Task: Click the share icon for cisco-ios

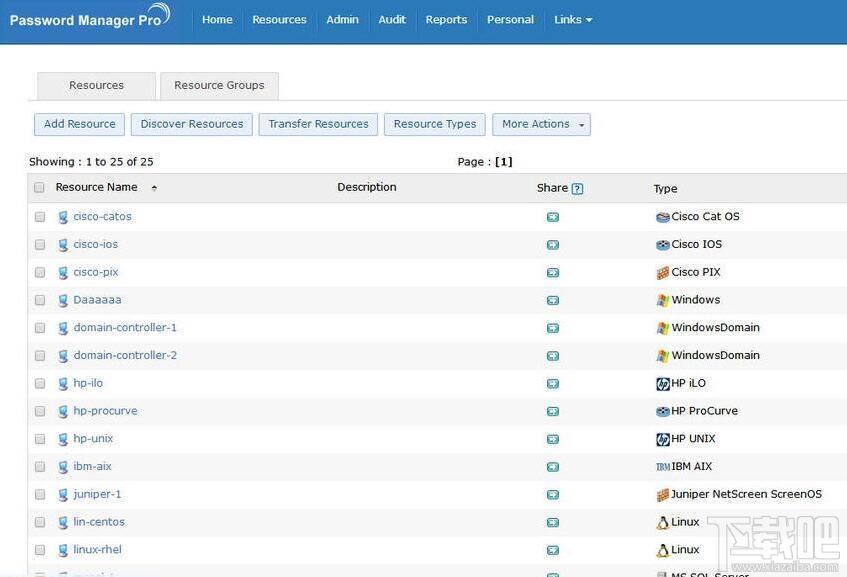Action: [553, 245]
